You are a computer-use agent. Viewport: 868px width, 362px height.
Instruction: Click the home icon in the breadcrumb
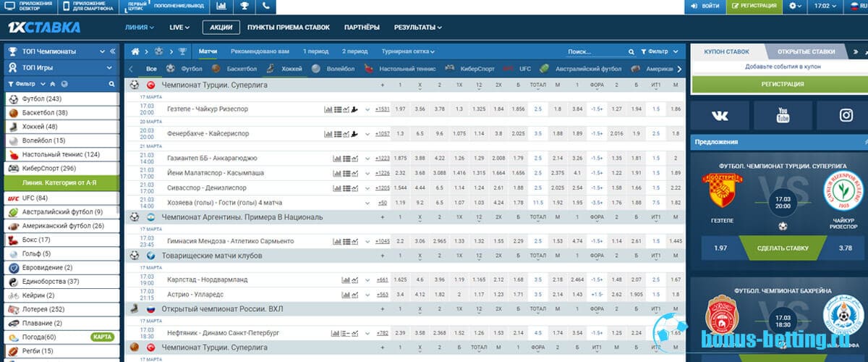(x=135, y=52)
